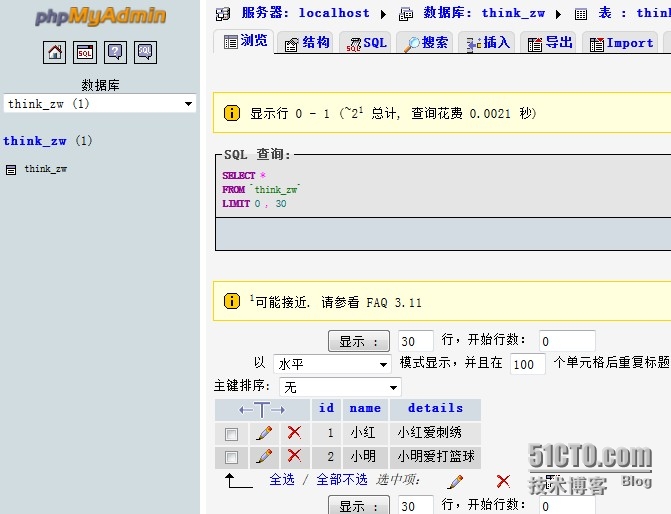Click the 全部不选 link

click(342, 479)
